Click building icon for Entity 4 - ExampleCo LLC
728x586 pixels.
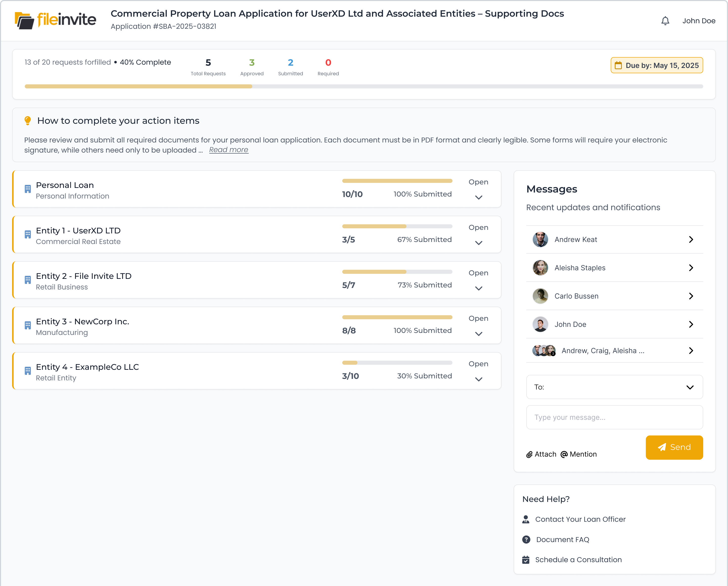pos(28,371)
